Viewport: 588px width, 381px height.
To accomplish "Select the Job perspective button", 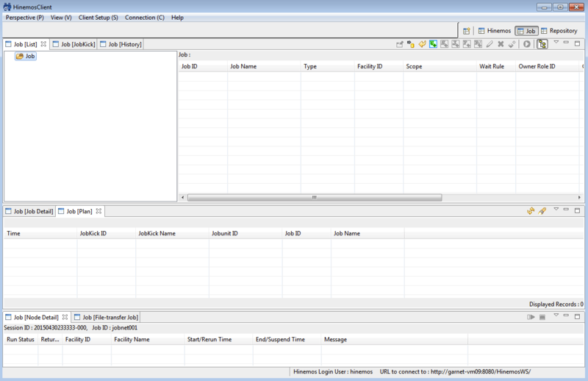I will pyautogui.click(x=527, y=31).
